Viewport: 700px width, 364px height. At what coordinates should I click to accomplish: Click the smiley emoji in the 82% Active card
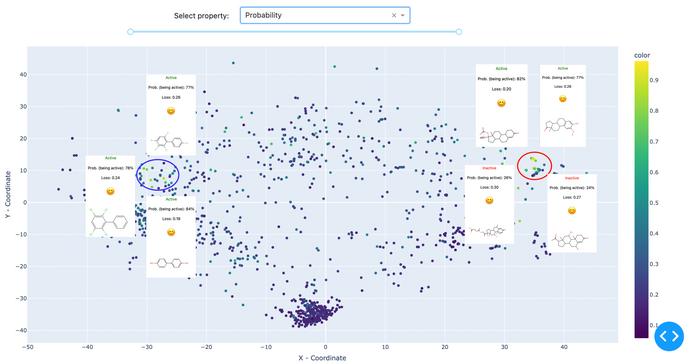click(x=501, y=103)
